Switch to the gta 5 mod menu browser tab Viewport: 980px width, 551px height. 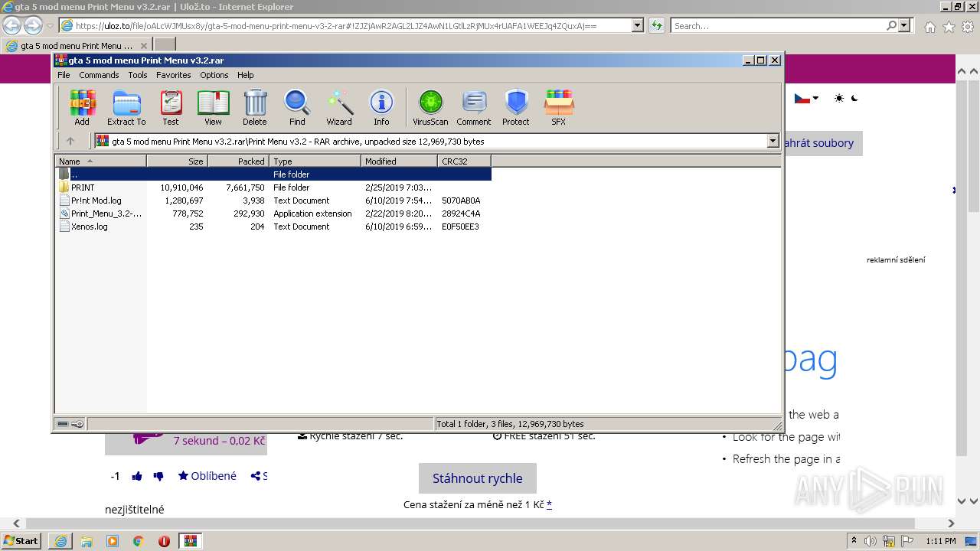[x=76, y=45]
